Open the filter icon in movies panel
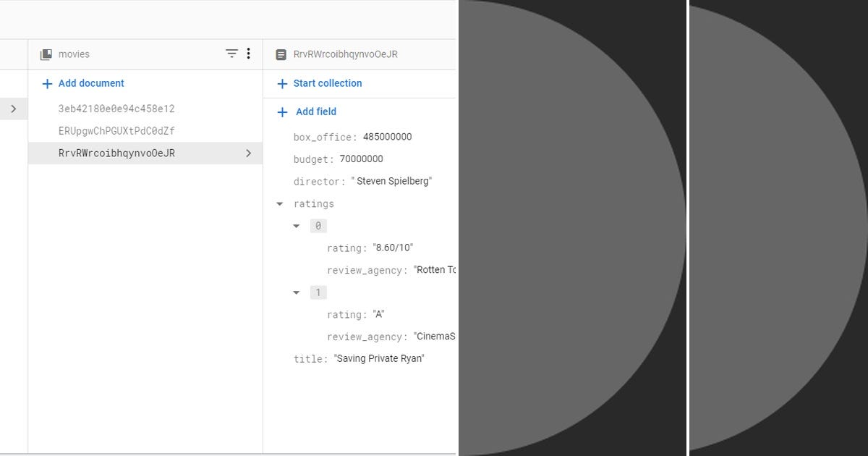 tap(231, 54)
